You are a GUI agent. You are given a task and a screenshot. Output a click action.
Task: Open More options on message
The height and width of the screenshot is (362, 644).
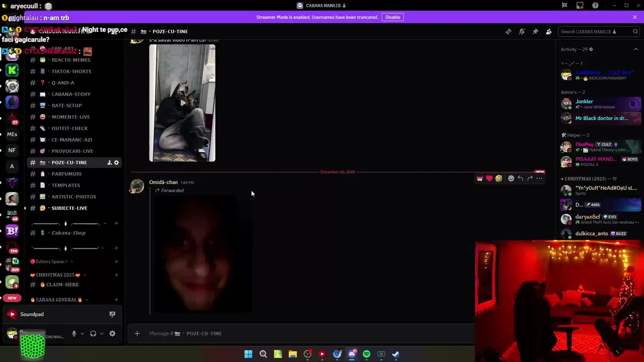(539, 178)
